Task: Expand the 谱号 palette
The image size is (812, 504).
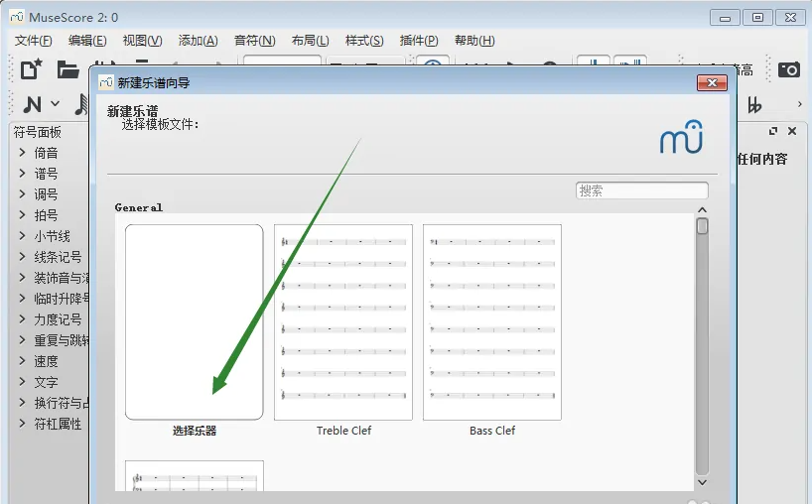Action: pos(22,174)
